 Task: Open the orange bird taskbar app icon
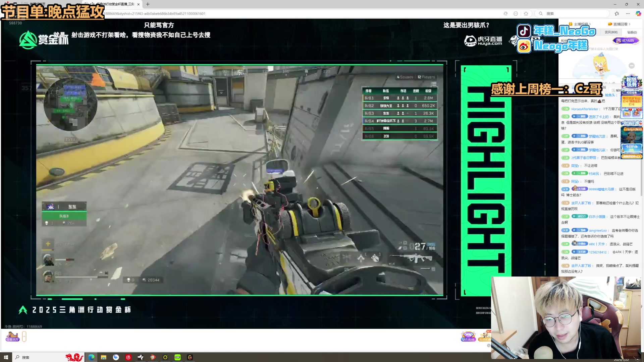pos(153,357)
